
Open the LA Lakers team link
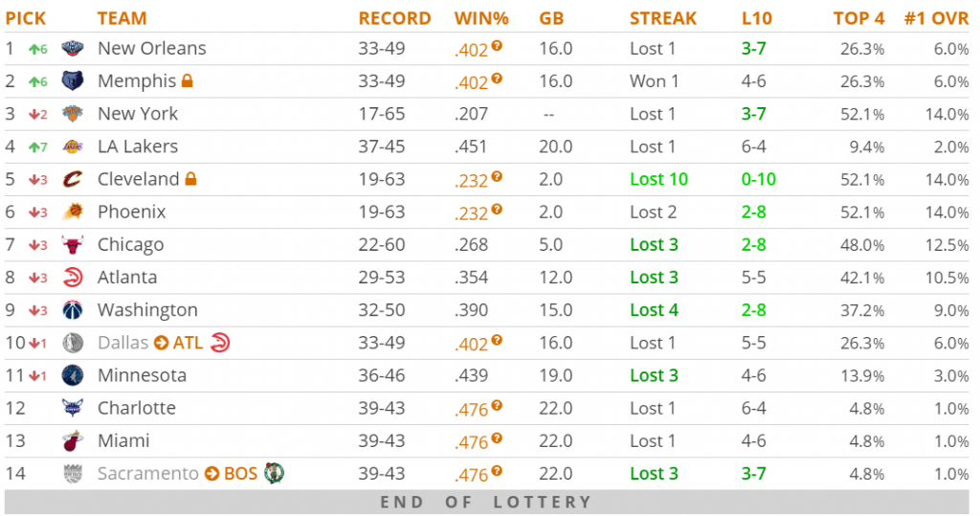point(138,146)
